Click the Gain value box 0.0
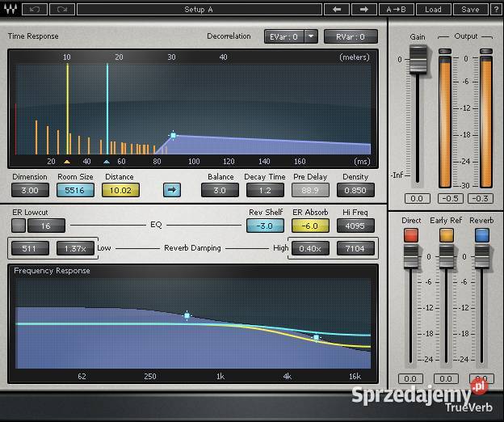 click(x=417, y=198)
